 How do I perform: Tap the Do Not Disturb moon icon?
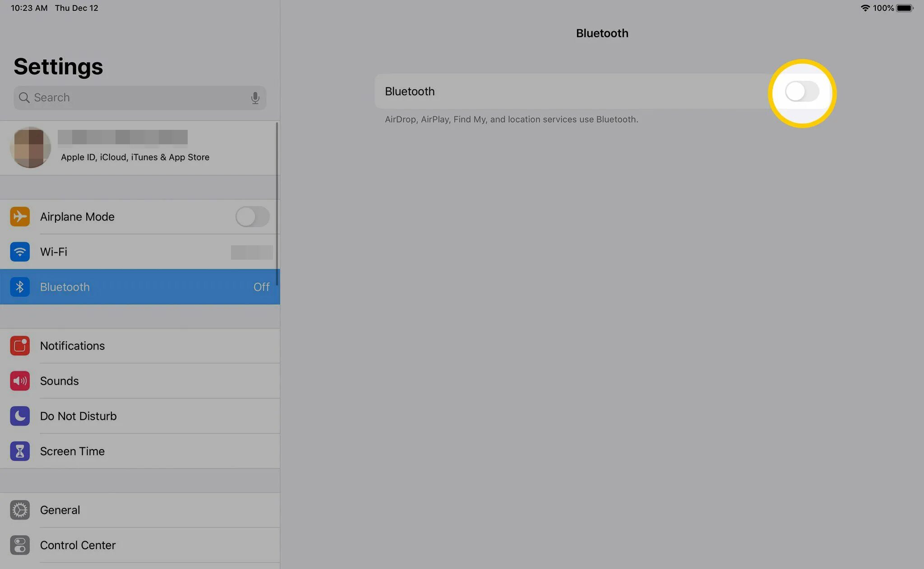20,416
